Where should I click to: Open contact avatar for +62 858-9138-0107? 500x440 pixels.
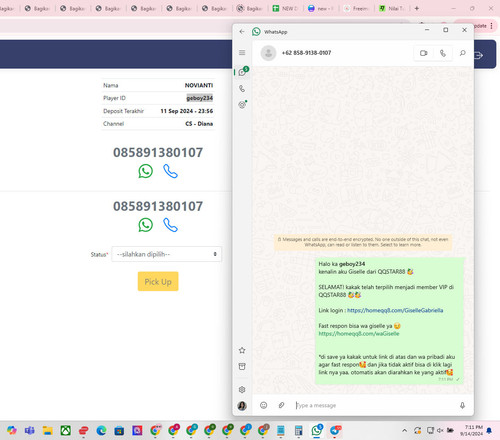click(268, 53)
